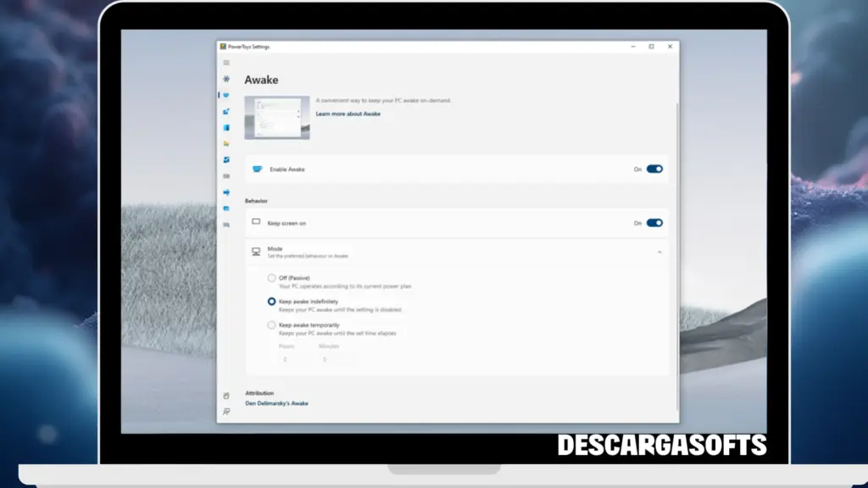868x488 pixels.
Task: Open Keyboard Manager settings from the sidebar
Action: [x=225, y=176]
